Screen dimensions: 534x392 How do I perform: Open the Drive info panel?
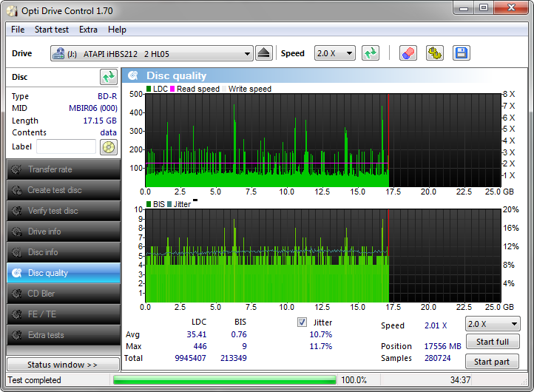[64, 232]
